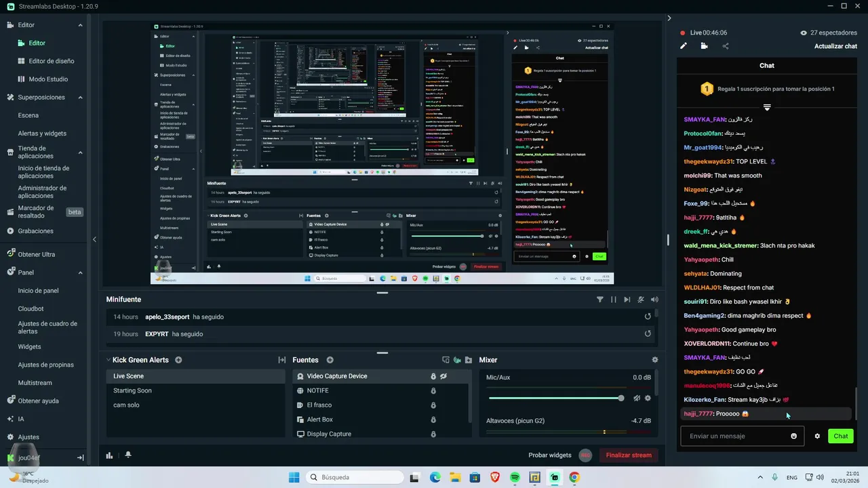The height and width of the screenshot is (488, 868).
Task: Open Mixer advanced settings gear
Action: point(654,360)
